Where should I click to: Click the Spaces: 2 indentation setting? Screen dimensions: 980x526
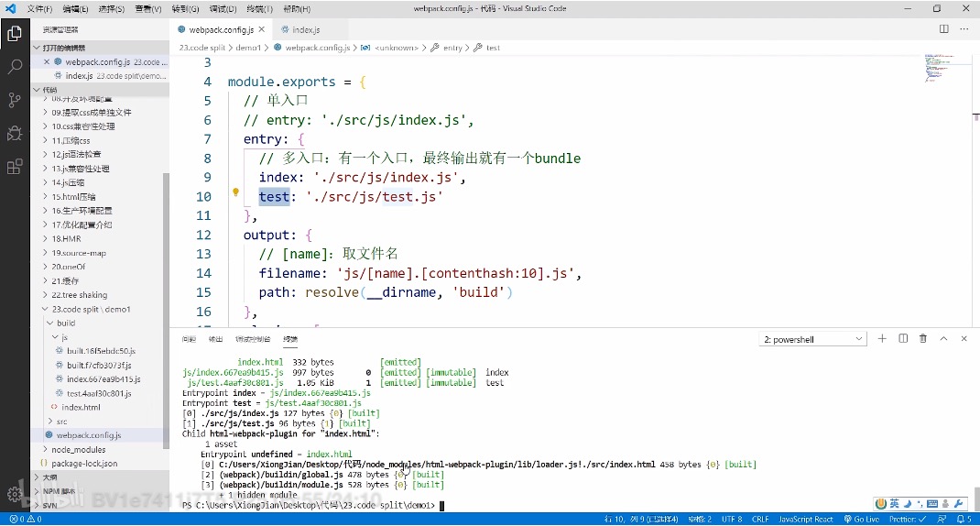pos(700,519)
